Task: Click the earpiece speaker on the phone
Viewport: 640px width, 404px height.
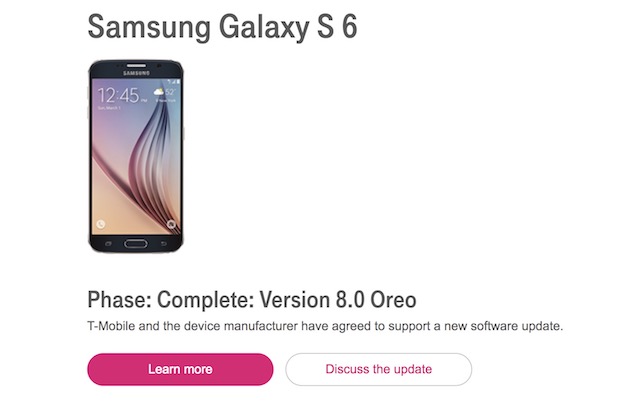Action: tap(136, 65)
